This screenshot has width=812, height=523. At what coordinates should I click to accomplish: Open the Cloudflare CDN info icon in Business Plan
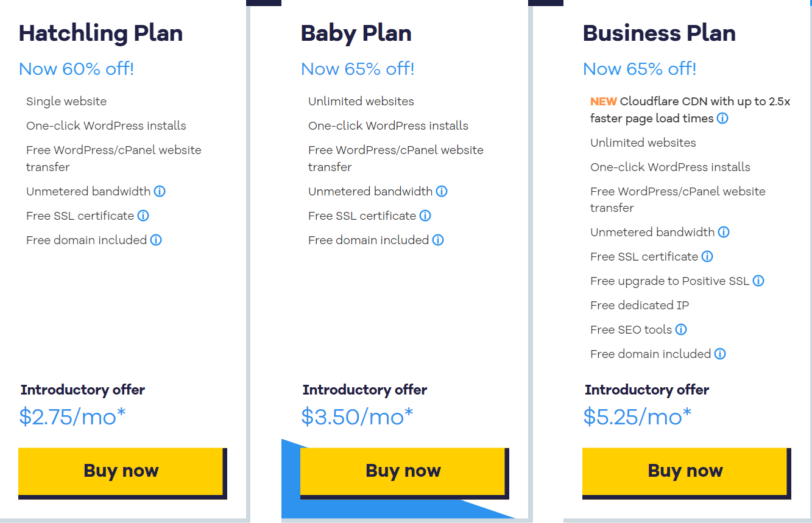coord(722,118)
